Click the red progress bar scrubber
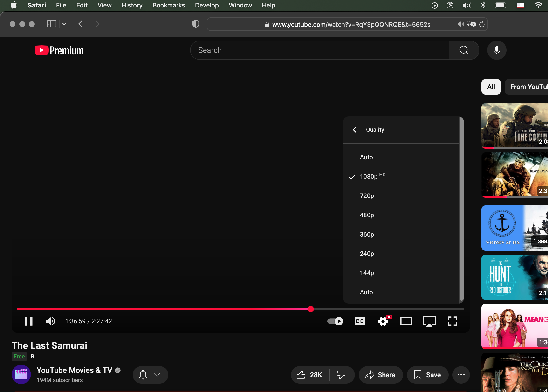This screenshot has width=548, height=392. pyautogui.click(x=311, y=309)
